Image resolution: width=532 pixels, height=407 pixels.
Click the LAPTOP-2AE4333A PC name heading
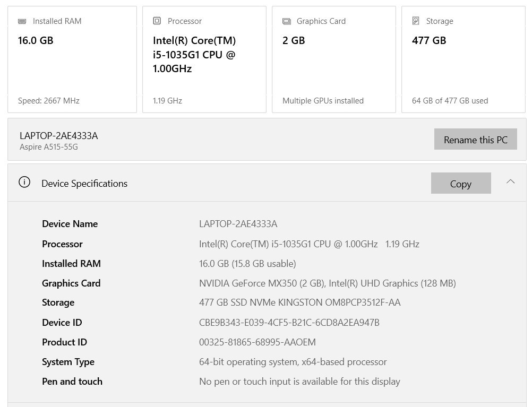(x=59, y=135)
